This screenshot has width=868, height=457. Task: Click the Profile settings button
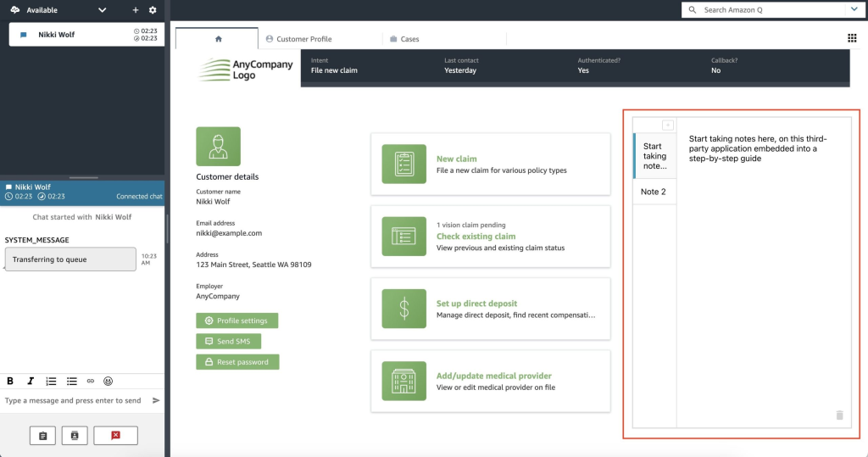[237, 320]
